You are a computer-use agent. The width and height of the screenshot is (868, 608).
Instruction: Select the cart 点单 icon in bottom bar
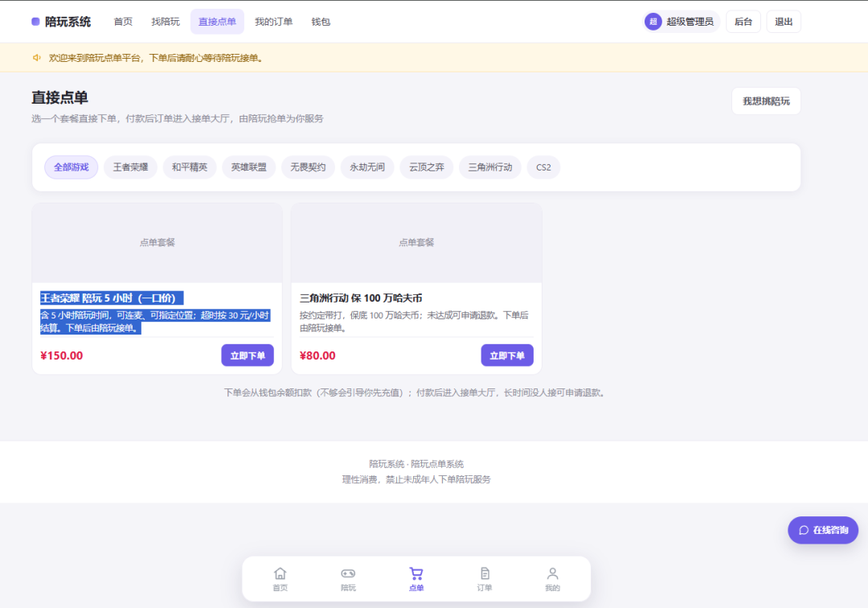[416, 573]
